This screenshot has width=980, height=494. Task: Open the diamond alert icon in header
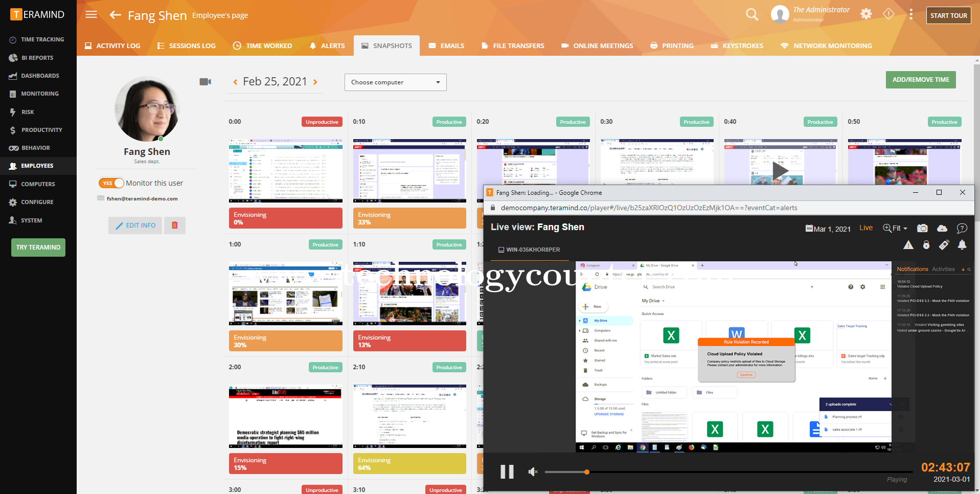coord(888,14)
